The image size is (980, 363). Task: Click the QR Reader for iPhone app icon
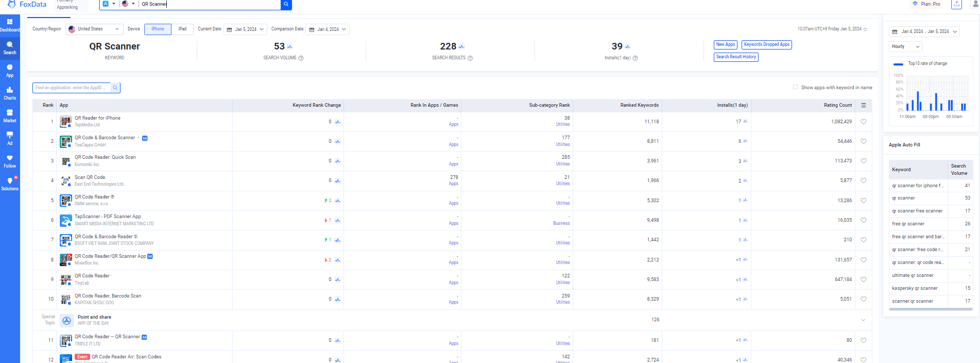(66, 122)
